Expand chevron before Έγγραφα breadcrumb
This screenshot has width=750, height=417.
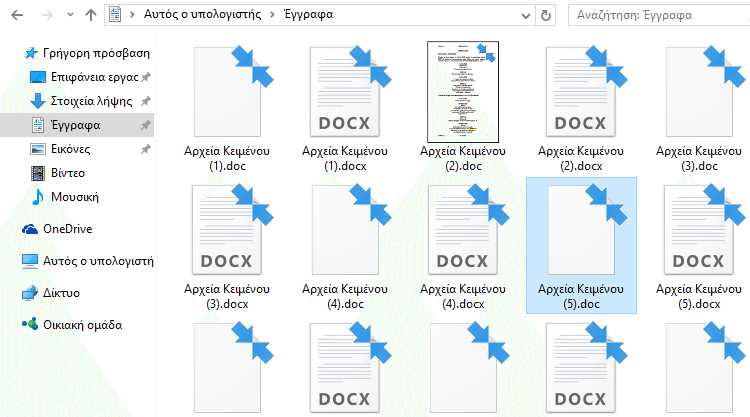tap(272, 14)
